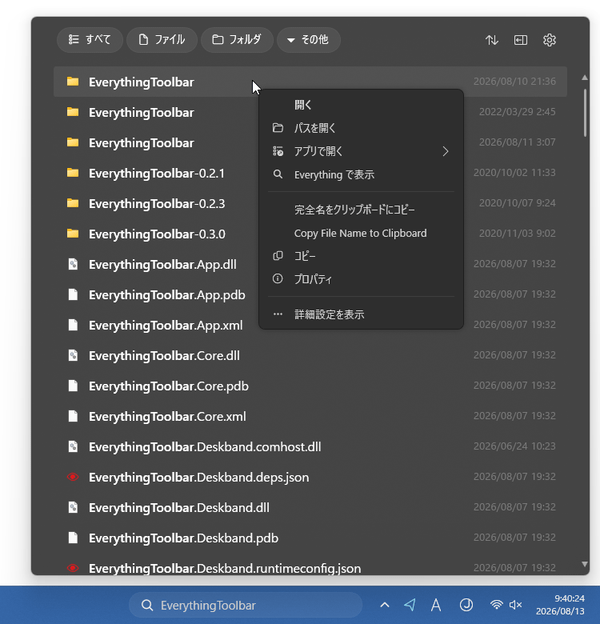This screenshot has width=600, height=624.
Task: Click the scroll down arrow of results list
Action: (x=584, y=564)
